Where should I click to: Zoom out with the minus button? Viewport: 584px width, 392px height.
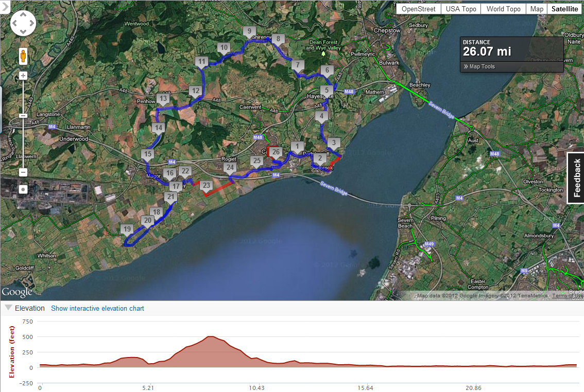click(23, 172)
